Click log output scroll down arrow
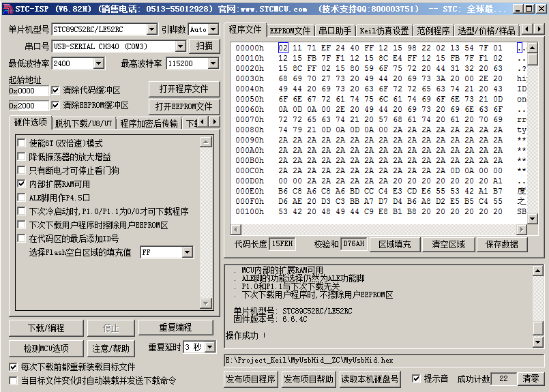The height and width of the screenshot is (392, 549). tap(538, 342)
